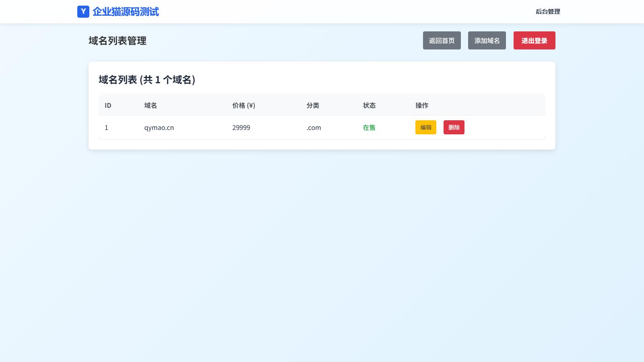The image size is (644, 362).
Task: Select the 域名列表 (共 1 个域名) heading
Action: (x=147, y=80)
